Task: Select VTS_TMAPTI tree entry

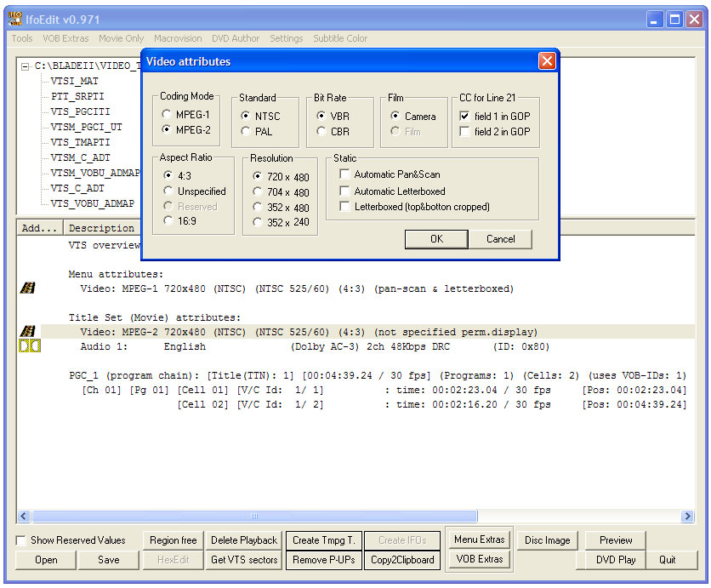Action: (80, 142)
